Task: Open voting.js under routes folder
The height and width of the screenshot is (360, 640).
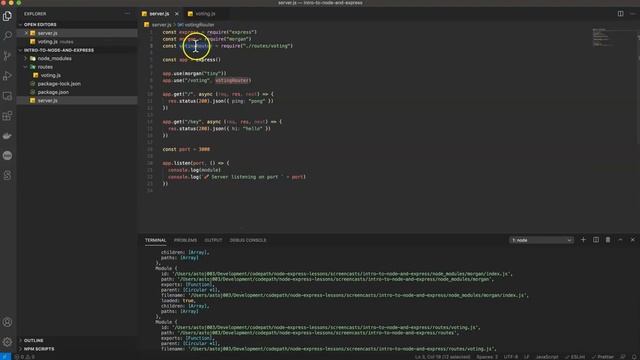Action: (x=51, y=75)
